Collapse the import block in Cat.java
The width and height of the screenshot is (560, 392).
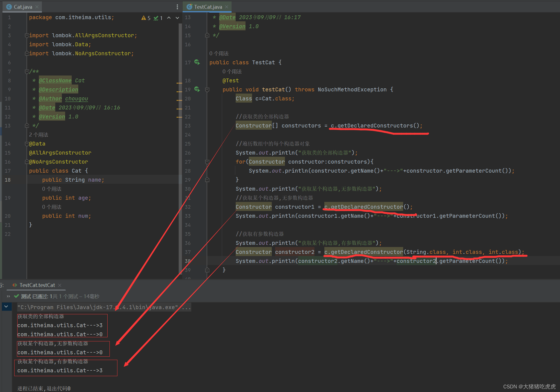click(x=27, y=35)
